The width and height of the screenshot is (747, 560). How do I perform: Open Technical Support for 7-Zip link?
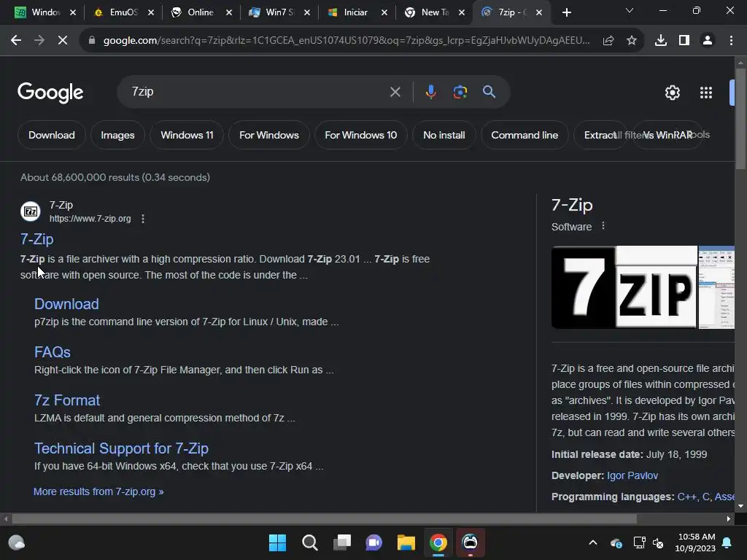click(122, 448)
